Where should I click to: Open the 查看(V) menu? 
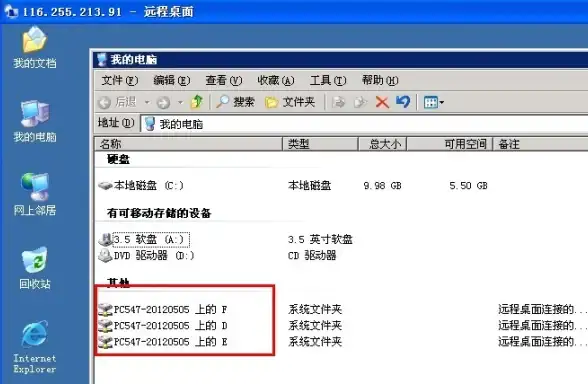(224, 80)
